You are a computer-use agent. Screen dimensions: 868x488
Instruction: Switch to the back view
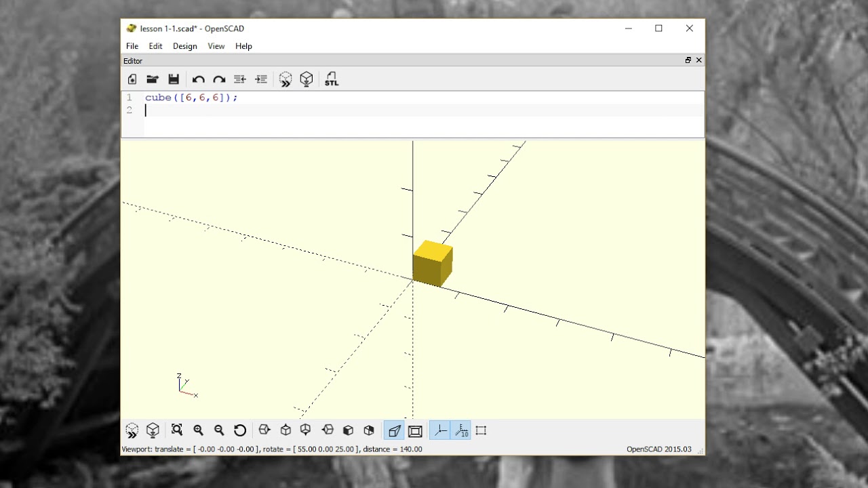(369, 430)
